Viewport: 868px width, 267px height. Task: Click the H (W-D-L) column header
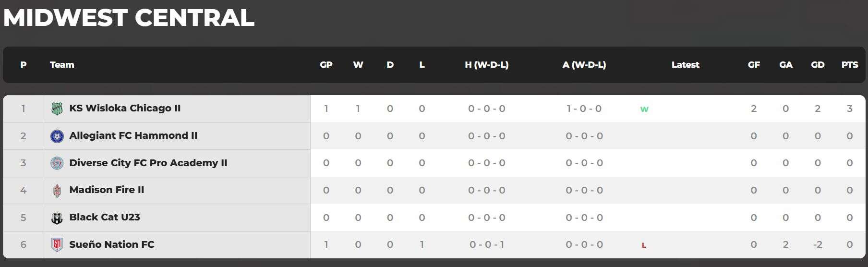tap(486, 65)
